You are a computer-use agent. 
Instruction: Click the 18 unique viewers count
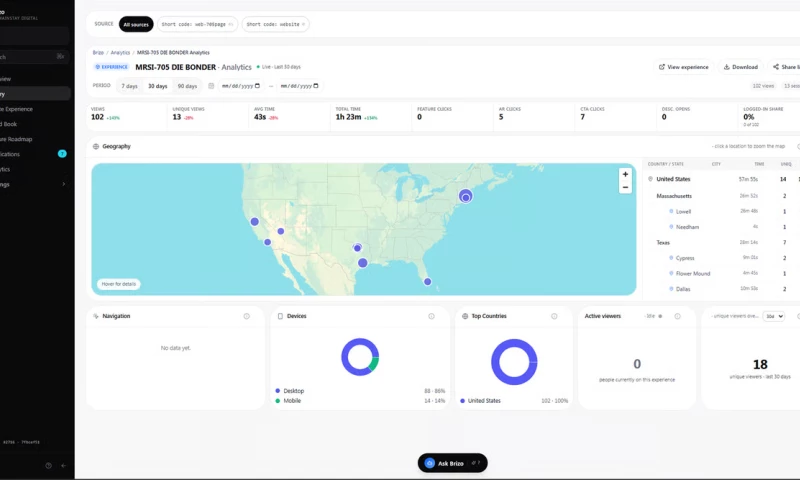click(x=760, y=364)
